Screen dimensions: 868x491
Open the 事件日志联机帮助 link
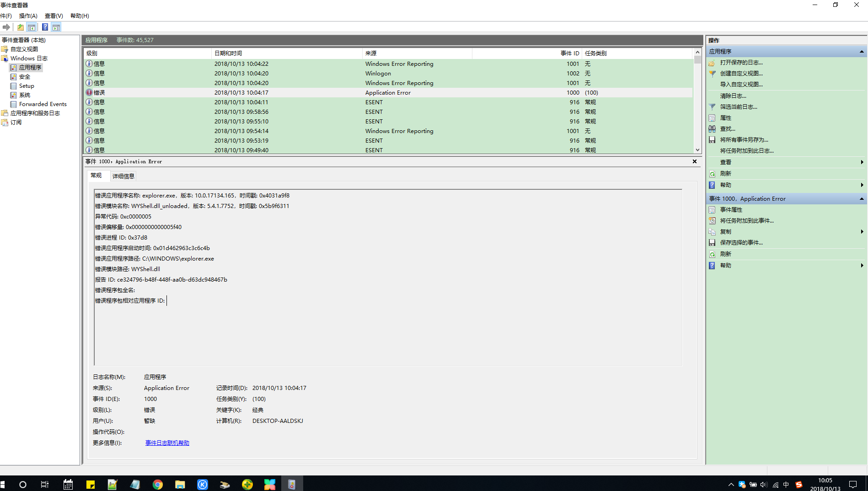[x=167, y=443]
